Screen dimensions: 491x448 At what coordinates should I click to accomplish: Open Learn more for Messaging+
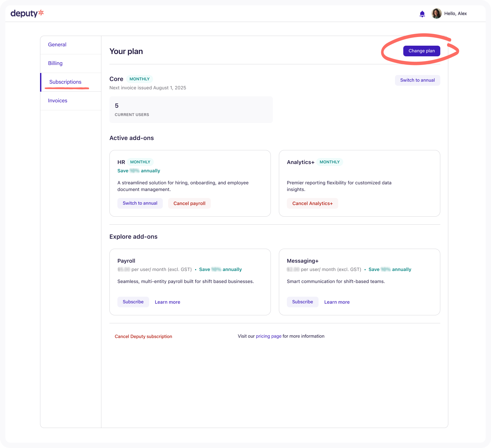(x=337, y=302)
